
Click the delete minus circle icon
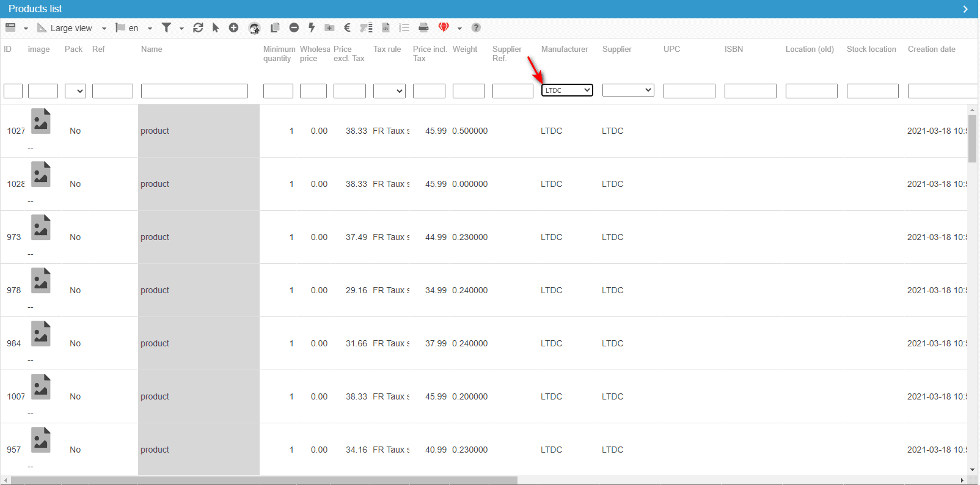click(294, 27)
